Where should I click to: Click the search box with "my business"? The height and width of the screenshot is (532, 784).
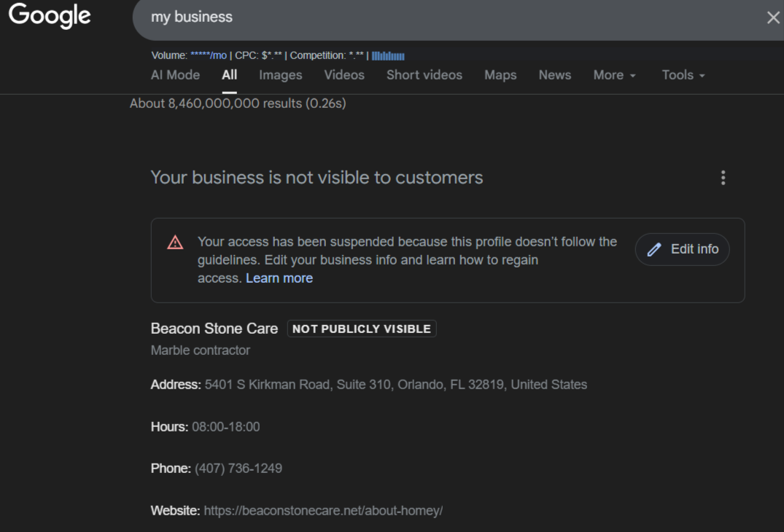[x=438, y=17]
